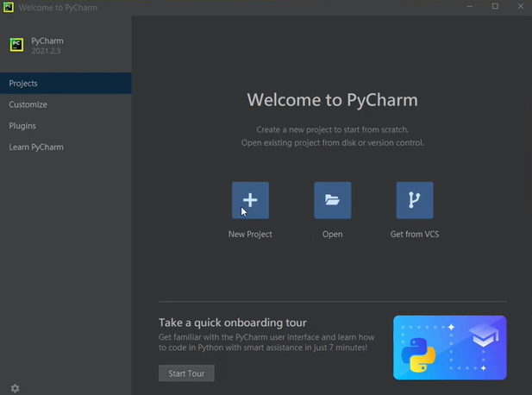532x395 pixels.
Task: Click the Get from VCS label
Action: coord(415,234)
